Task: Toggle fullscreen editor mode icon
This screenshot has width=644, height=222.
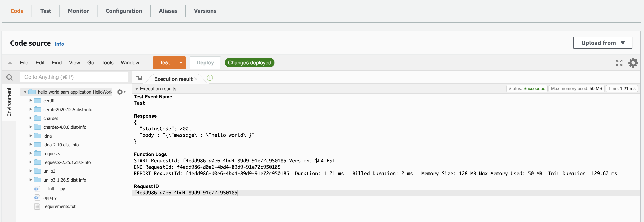Action: tap(619, 63)
